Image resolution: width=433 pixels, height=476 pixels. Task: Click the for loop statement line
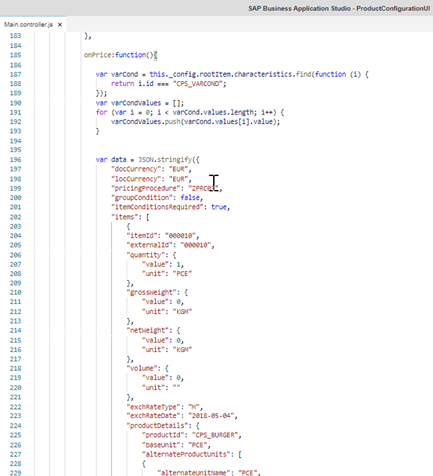pyautogui.click(x=190, y=112)
